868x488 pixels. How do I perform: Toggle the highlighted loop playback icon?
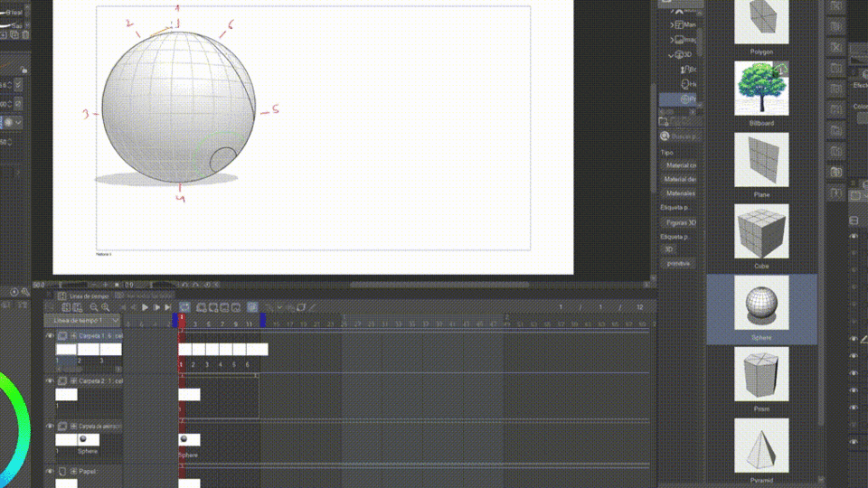[x=184, y=307]
